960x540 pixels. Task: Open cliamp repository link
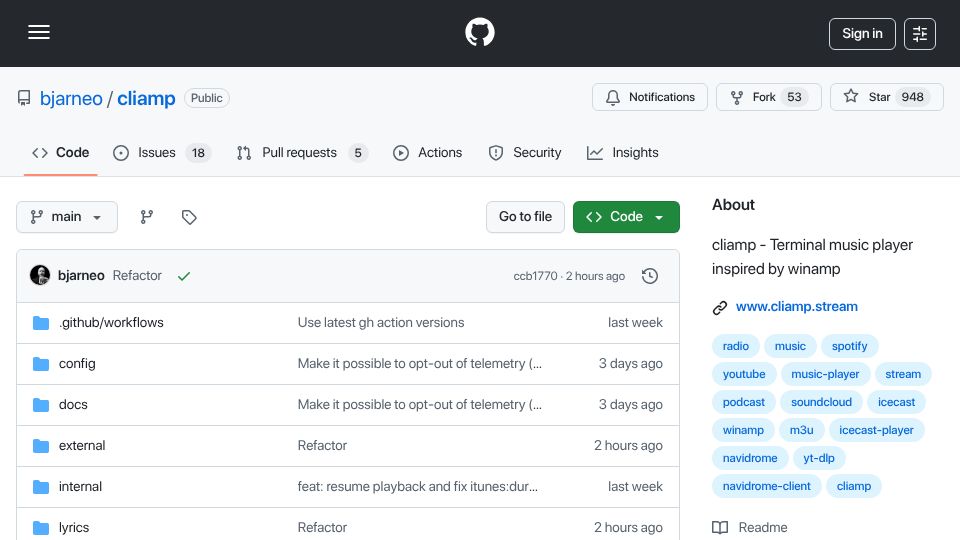[146, 98]
